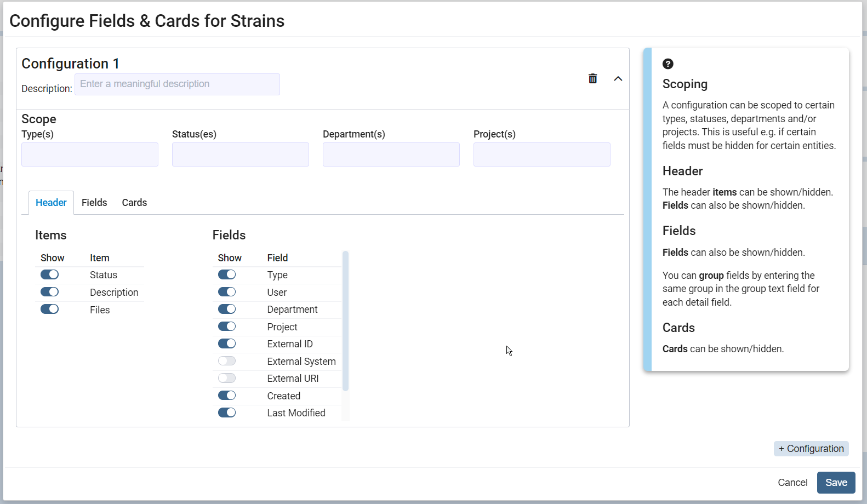Open the Project(s) scope selector
The height and width of the screenshot is (504, 867).
point(542,154)
